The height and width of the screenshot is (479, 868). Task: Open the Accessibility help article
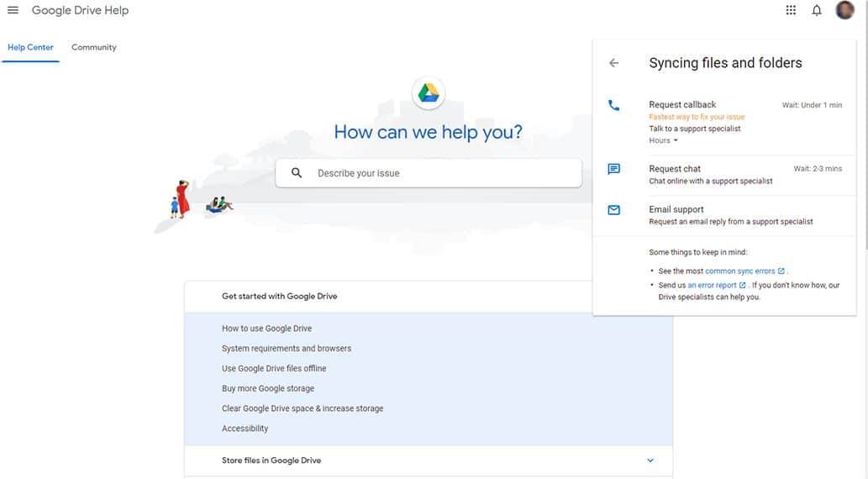click(x=245, y=428)
